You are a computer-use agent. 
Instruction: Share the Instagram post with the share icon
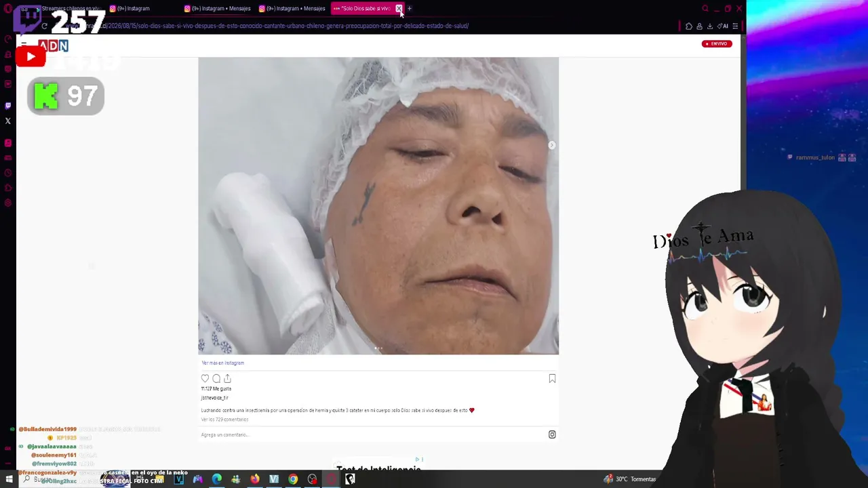(227, 379)
